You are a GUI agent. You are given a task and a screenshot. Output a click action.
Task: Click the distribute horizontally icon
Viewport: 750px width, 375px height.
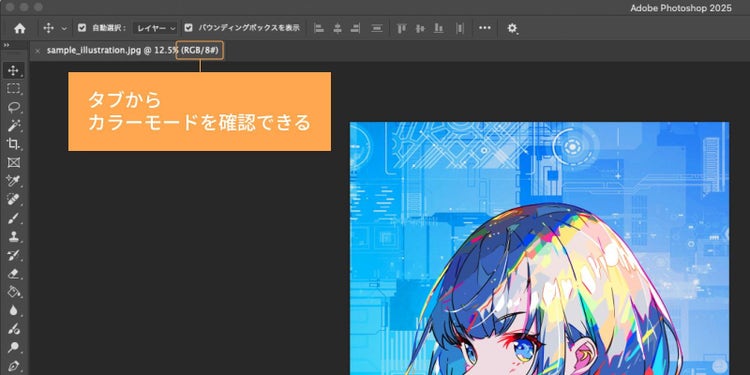[x=460, y=28]
